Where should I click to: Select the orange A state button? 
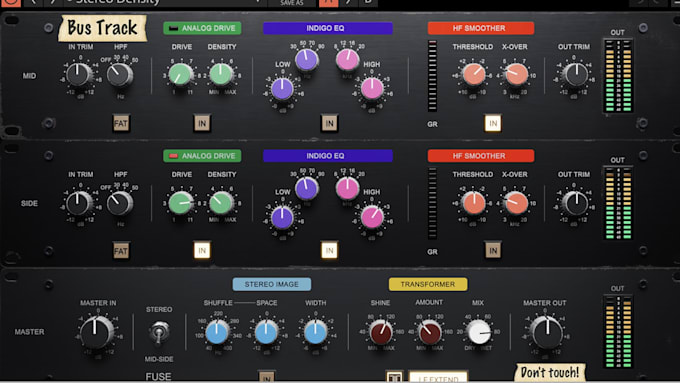pos(328,3)
